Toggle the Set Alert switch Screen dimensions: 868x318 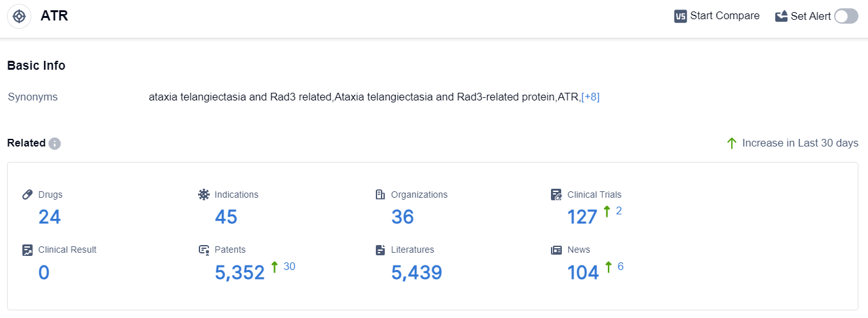pos(846,16)
